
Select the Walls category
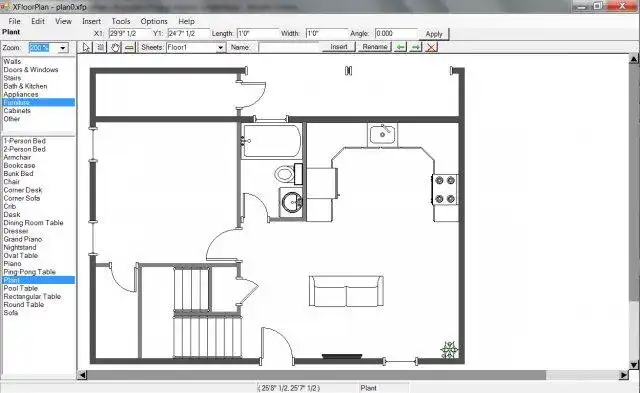(x=12, y=61)
